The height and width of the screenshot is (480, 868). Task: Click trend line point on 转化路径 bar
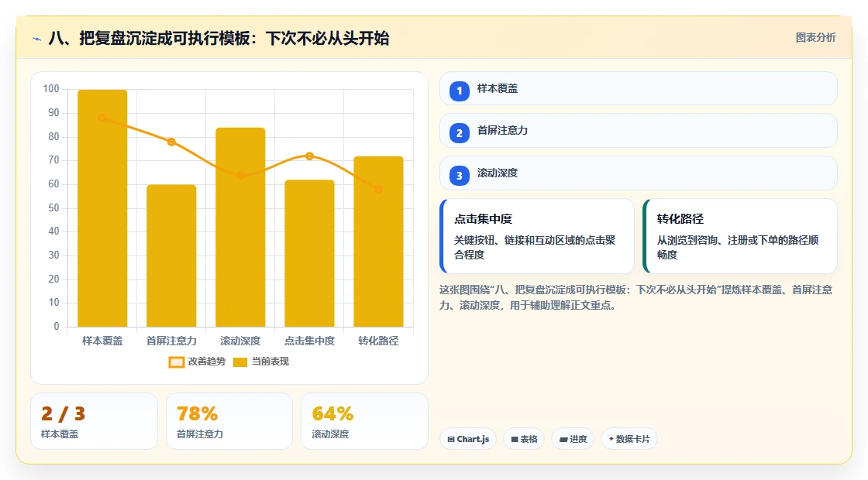pos(379,189)
